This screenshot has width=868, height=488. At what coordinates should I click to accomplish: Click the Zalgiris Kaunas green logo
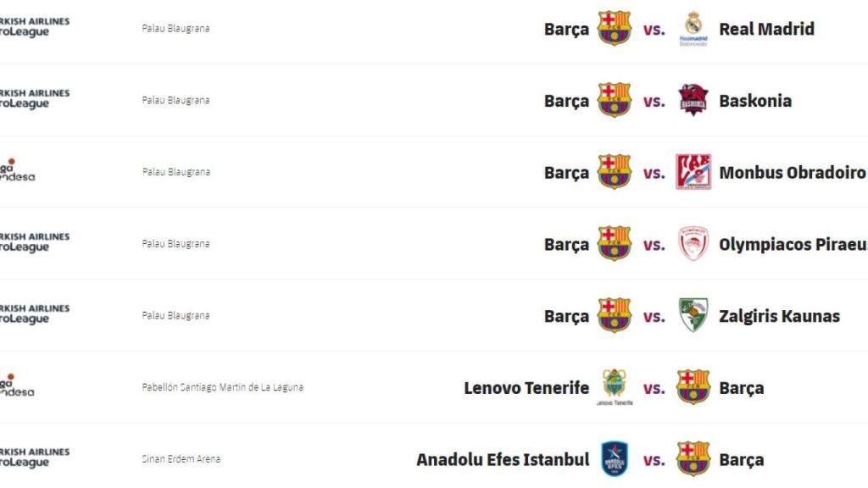[x=693, y=315]
